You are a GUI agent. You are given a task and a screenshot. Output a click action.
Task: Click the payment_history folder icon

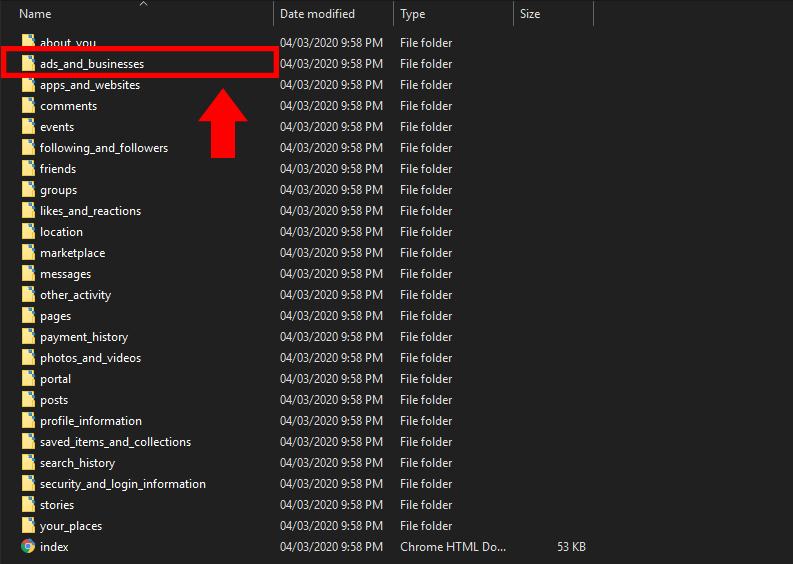[x=28, y=336]
